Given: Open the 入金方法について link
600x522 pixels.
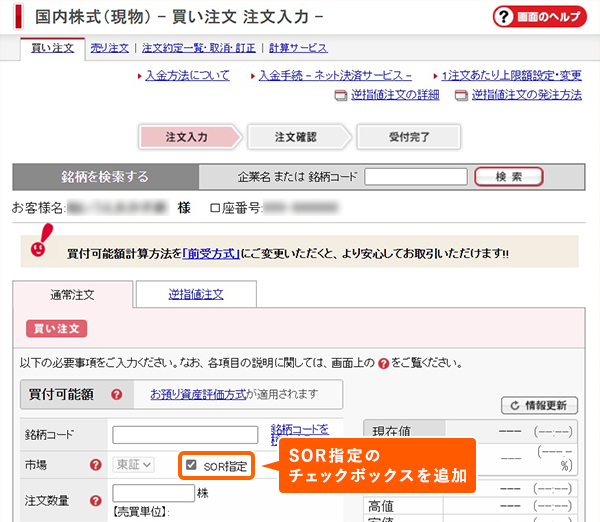Looking at the screenshot, I should [x=187, y=76].
